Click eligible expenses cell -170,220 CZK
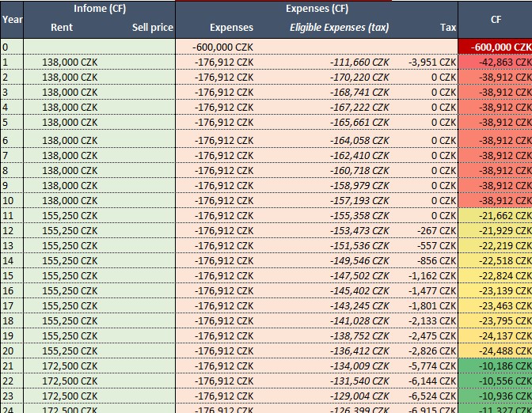The height and width of the screenshot is (413, 532). pos(359,78)
